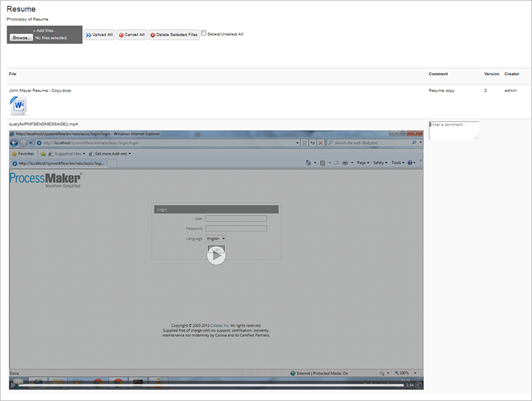Click the Internet Explorer back arrow icon
Image resolution: width=532 pixels, height=401 pixels.
pyautogui.click(x=14, y=143)
